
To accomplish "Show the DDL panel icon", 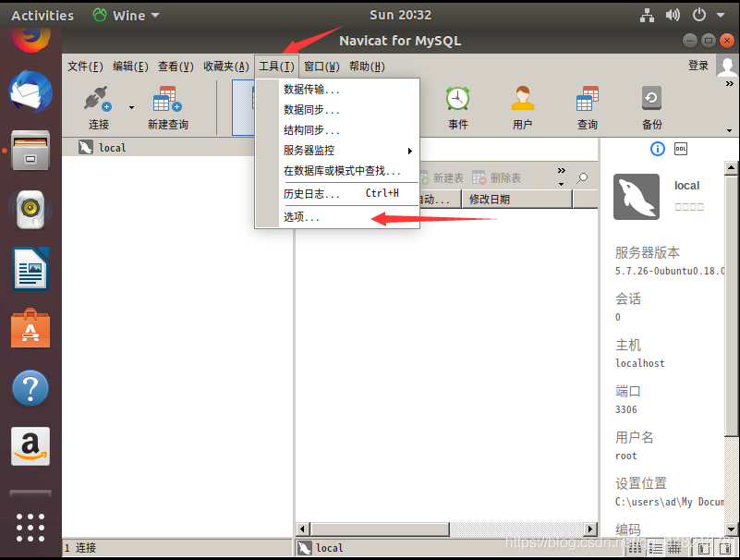I will click(681, 149).
